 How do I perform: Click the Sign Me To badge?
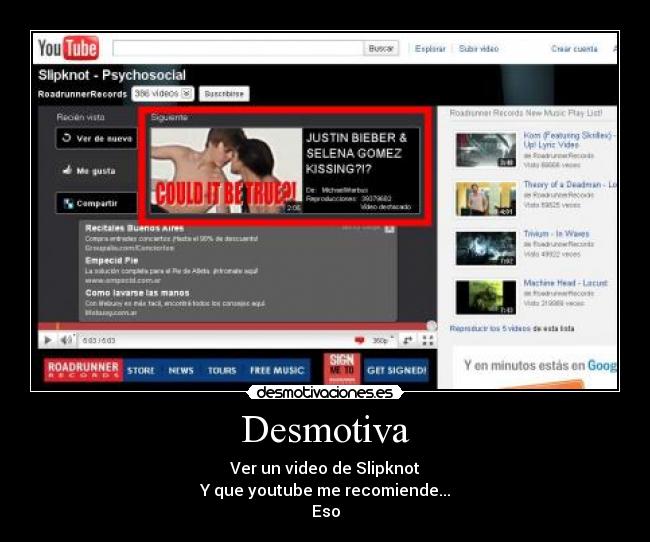click(342, 368)
